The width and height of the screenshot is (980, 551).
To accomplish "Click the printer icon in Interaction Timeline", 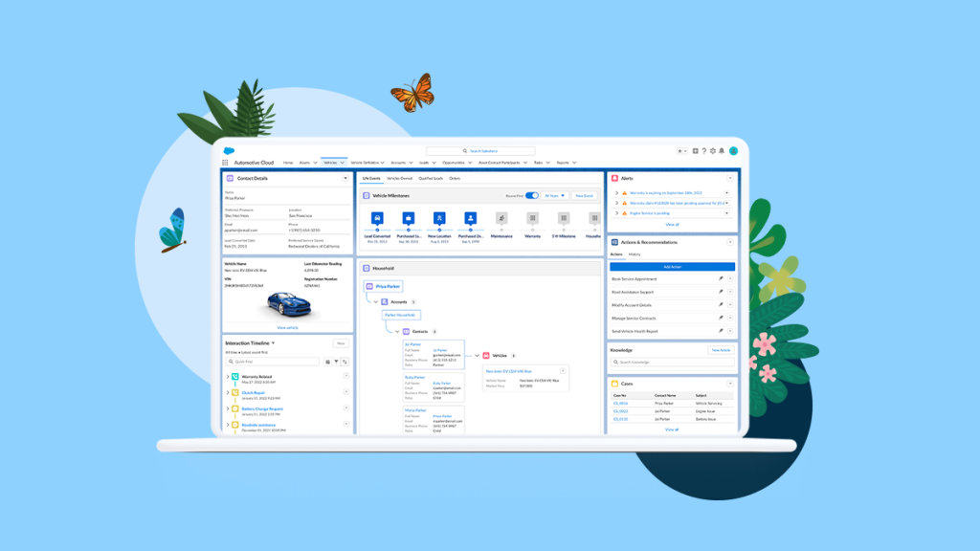I will pyautogui.click(x=327, y=362).
